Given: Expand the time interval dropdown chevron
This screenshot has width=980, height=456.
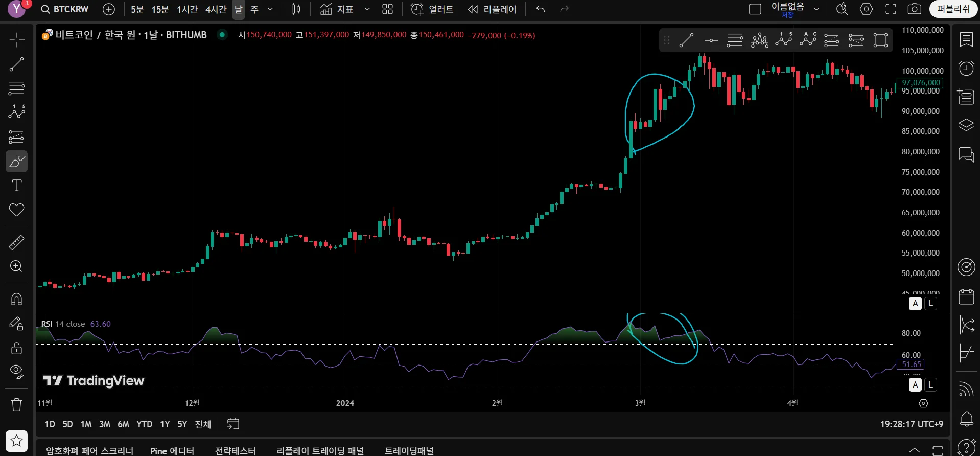Looking at the screenshot, I should pos(270,9).
